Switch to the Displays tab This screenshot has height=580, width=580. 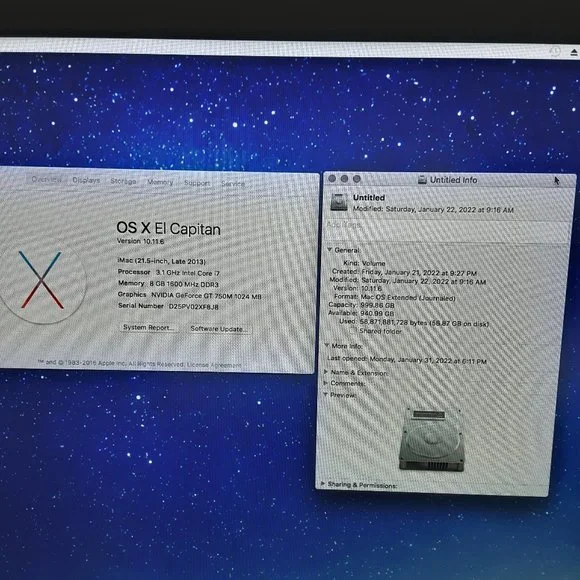86,180
